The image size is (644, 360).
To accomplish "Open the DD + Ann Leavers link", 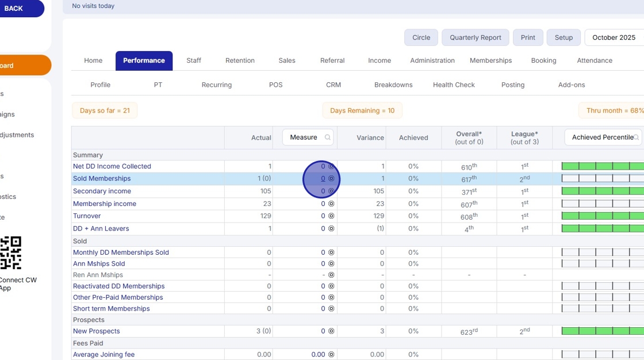I will (x=101, y=229).
